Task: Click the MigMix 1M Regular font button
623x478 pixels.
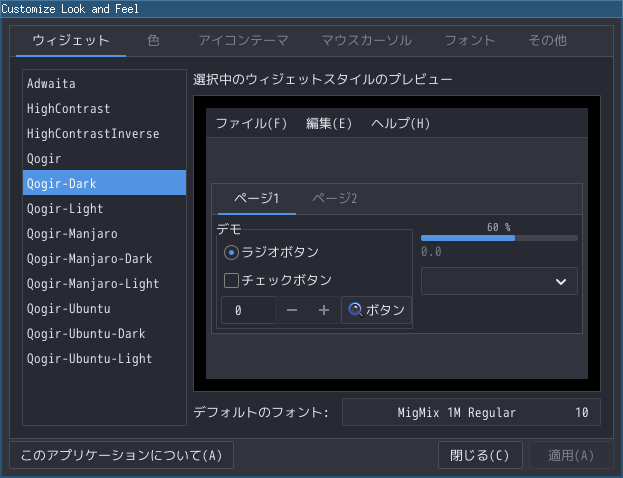Action: [471, 412]
